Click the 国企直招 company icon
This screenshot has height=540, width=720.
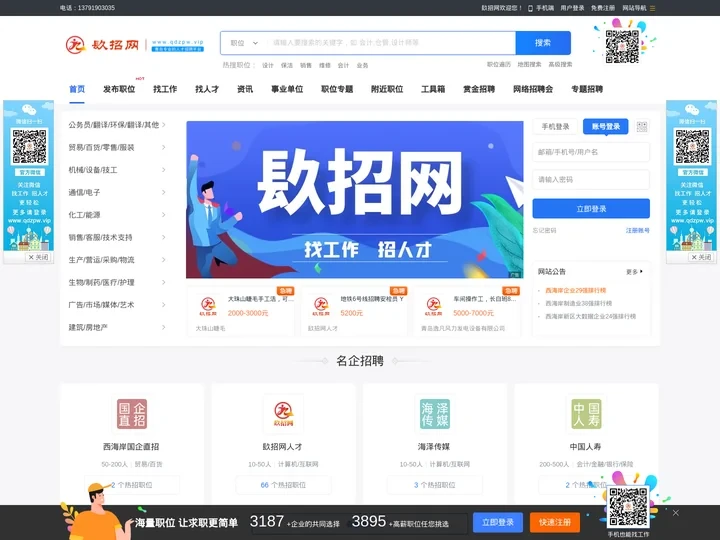click(x=132, y=414)
